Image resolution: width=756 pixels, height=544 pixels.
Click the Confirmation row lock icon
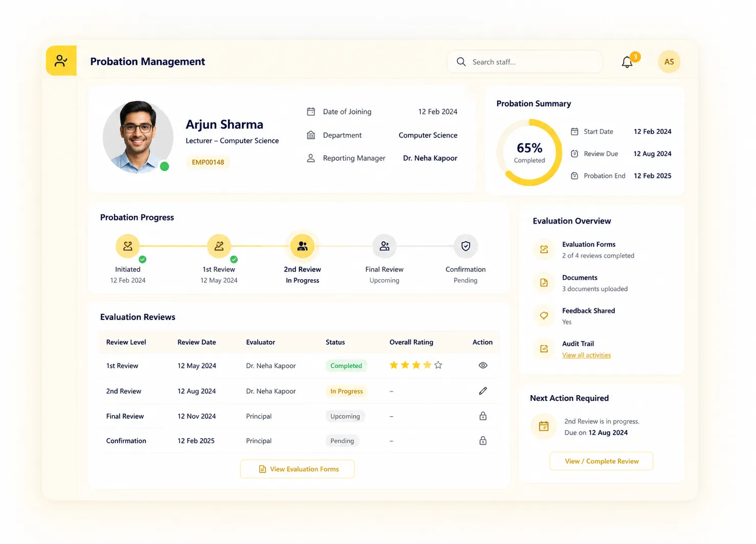(x=483, y=440)
